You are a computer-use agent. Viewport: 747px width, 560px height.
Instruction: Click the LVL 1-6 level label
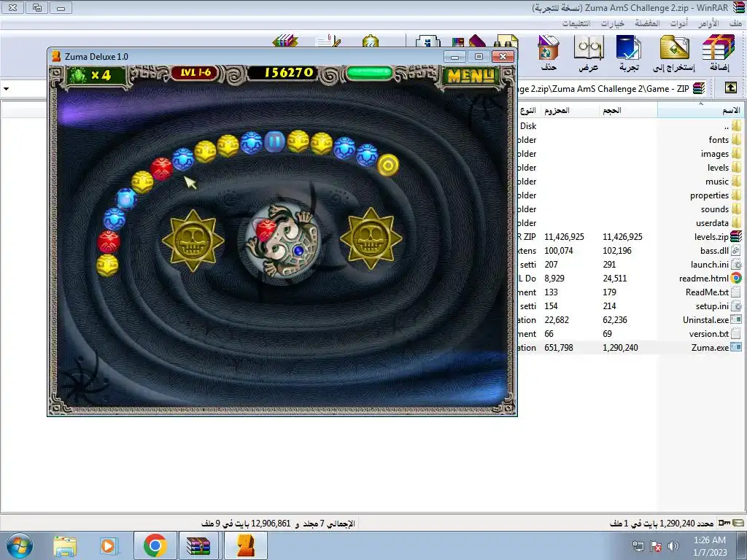coord(196,73)
